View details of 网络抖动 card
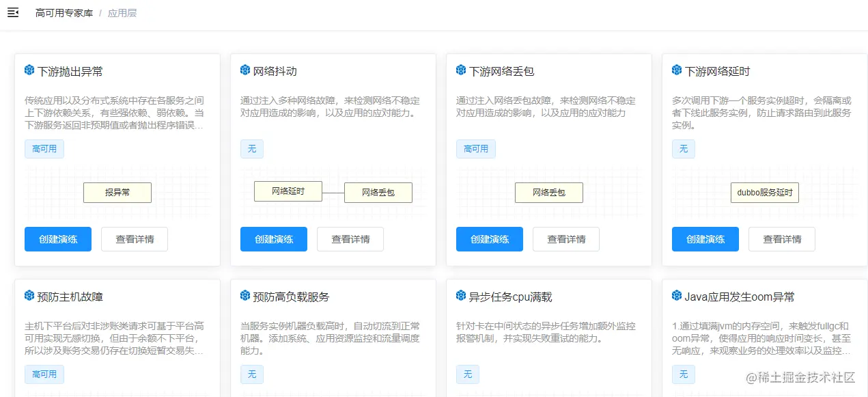Screen dimensions: 868x397 pos(350,239)
